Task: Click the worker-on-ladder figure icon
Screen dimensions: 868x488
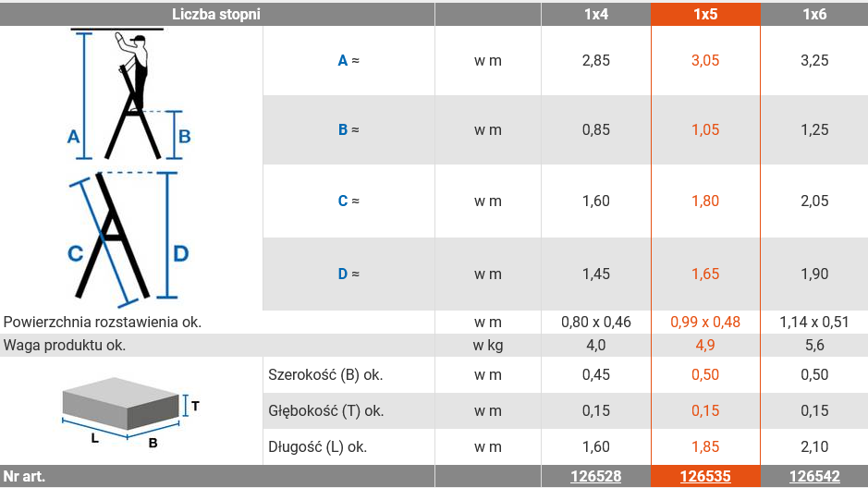Action: [133, 72]
